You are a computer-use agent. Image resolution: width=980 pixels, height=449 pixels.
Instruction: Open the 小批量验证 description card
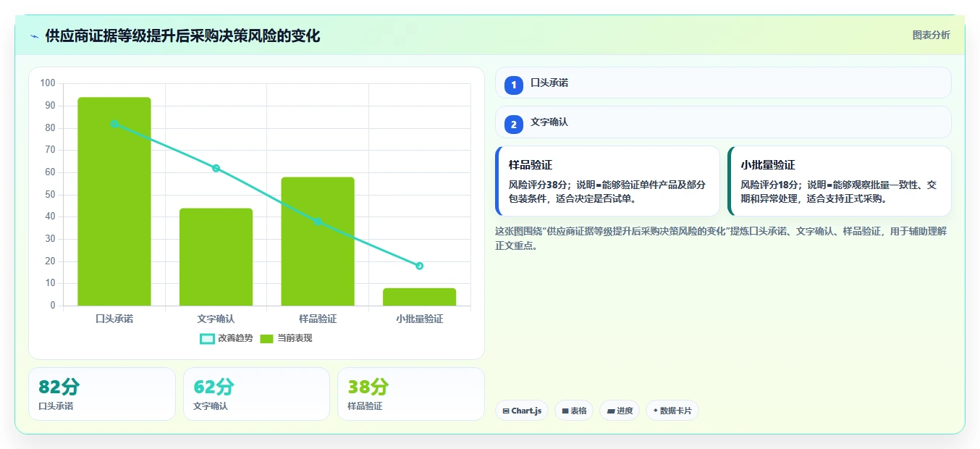coord(840,181)
